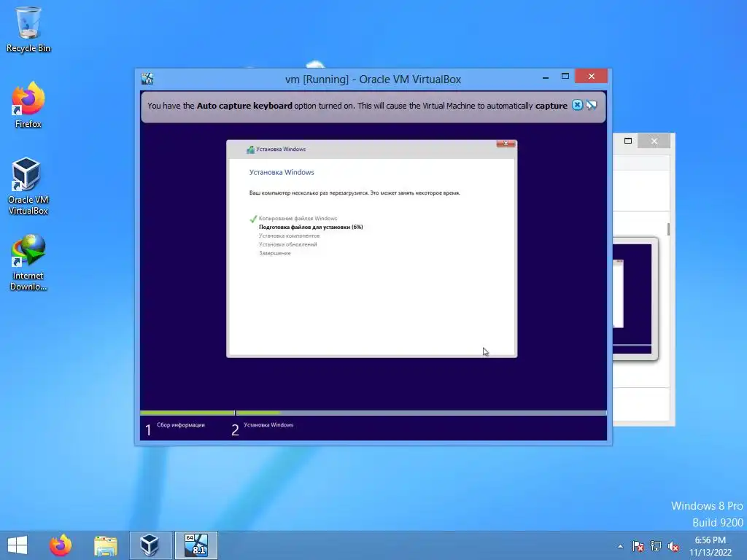Open the network status tray icon
747x560 pixels.
(x=656, y=546)
